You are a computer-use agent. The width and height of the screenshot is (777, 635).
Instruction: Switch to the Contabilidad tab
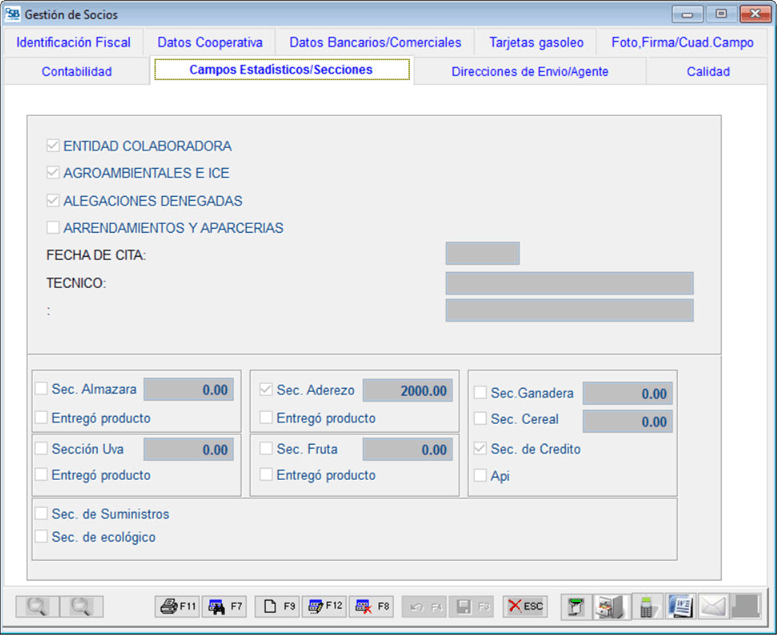pyautogui.click(x=77, y=71)
